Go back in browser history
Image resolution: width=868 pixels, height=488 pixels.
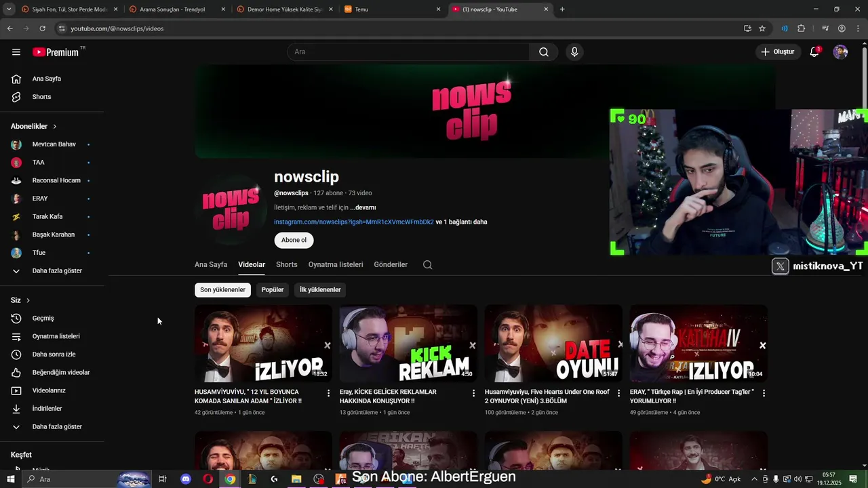pyautogui.click(x=9, y=28)
